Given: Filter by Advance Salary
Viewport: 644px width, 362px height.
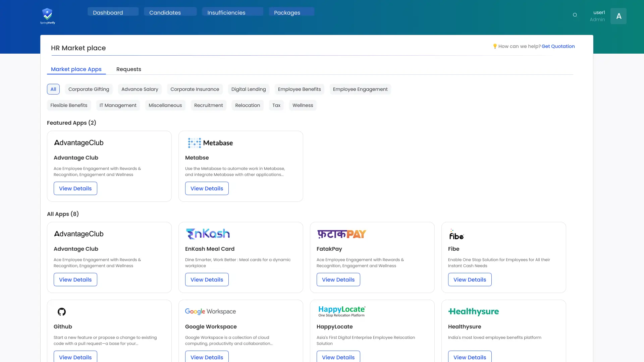Looking at the screenshot, I should [x=140, y=89].
